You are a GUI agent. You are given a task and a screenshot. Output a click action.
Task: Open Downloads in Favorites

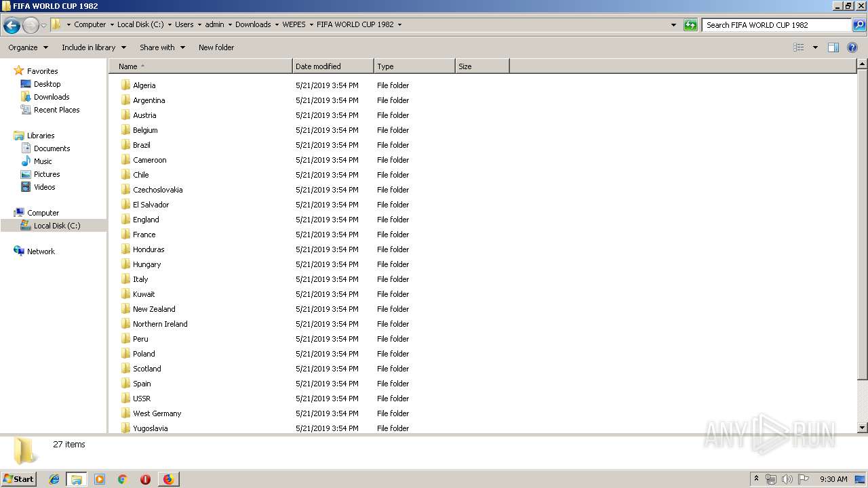point(52,97)
